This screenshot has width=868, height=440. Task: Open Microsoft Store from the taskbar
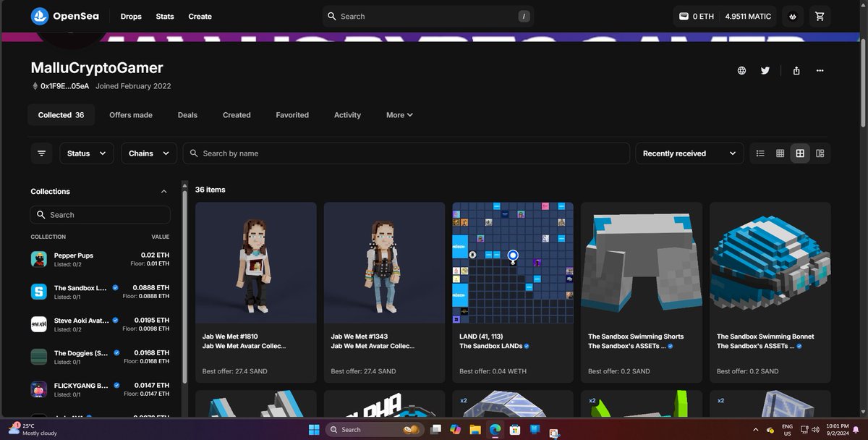pos(514,430)
